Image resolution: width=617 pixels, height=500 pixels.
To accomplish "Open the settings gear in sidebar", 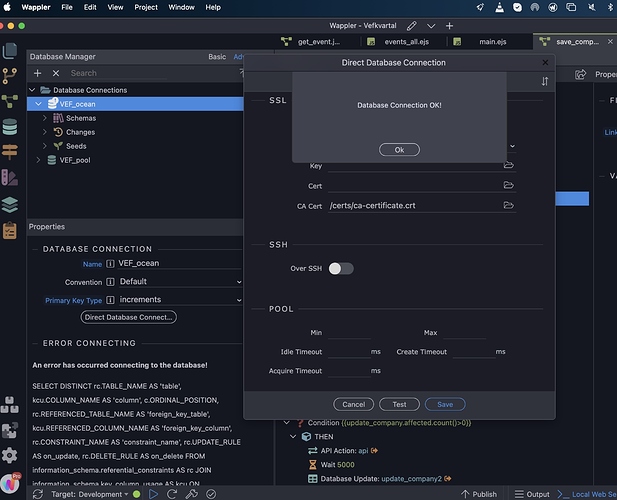I will (10, 455).
